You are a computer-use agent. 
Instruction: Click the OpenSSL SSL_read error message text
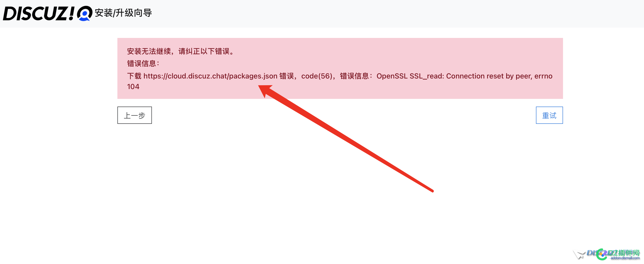[465, 76]
